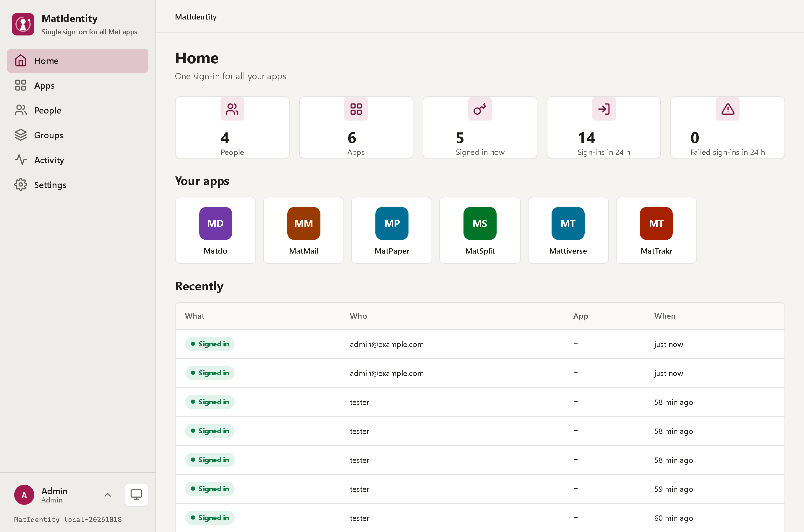Viewport: 804px width, 532px height.
Task: Click the MatIdentity breadcrumb in header
Action: click(x=196, y=17)
